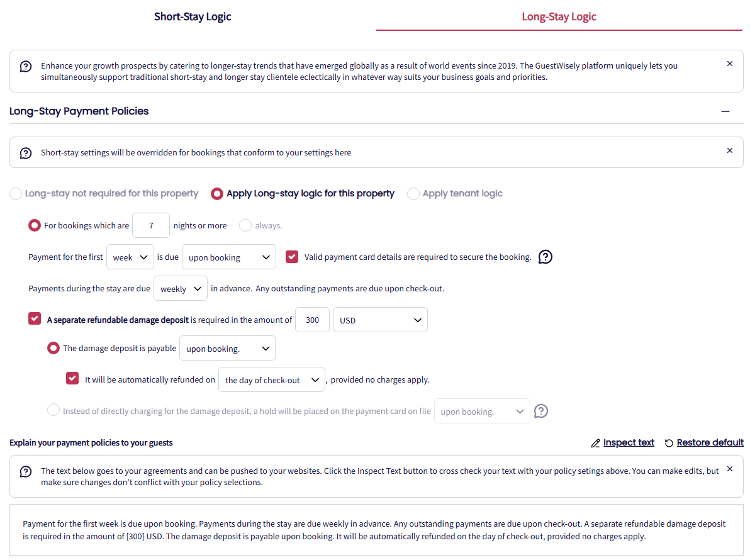The width and height of the screenshot is (750, 560).
Task: Click help icon next to payment card requirement
Action: 546,257
